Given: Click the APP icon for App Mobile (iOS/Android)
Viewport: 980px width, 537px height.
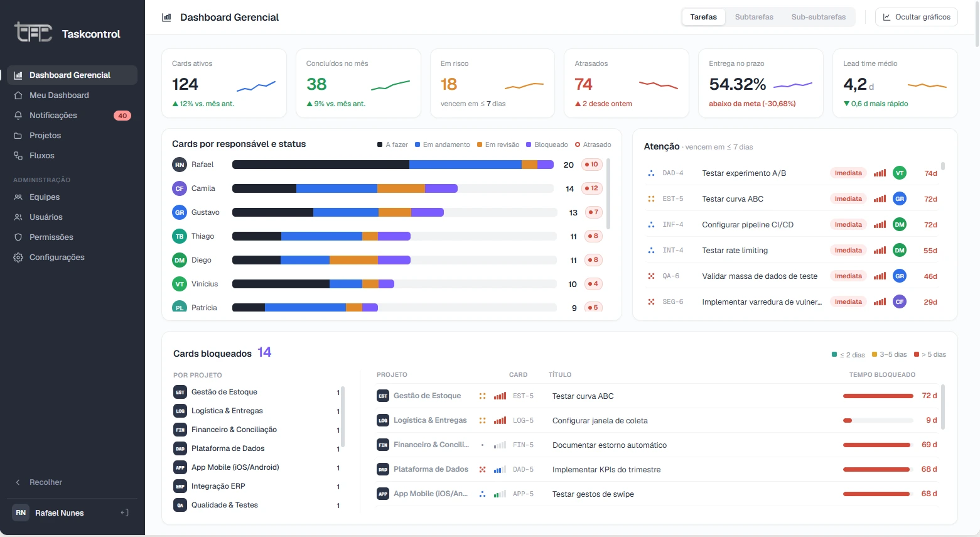Looking at the screenshot, I should tap(180, 467).
